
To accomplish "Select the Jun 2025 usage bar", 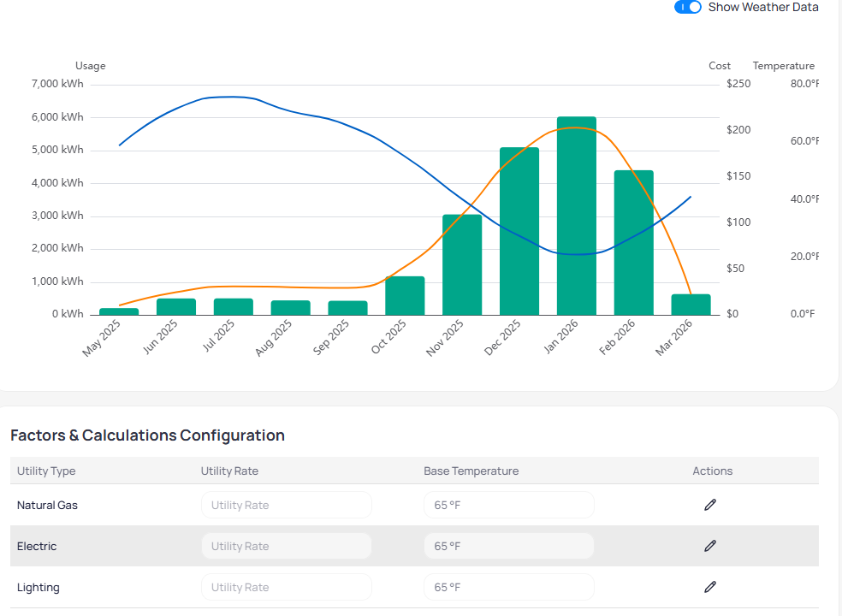I will (x=176, y=306).
